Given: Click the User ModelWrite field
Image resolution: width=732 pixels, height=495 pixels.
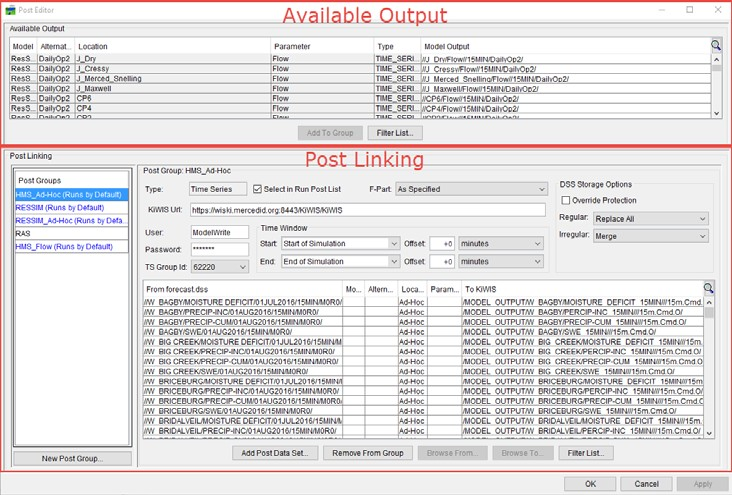Looking at the screenshot, I should [x=219, y=232].
